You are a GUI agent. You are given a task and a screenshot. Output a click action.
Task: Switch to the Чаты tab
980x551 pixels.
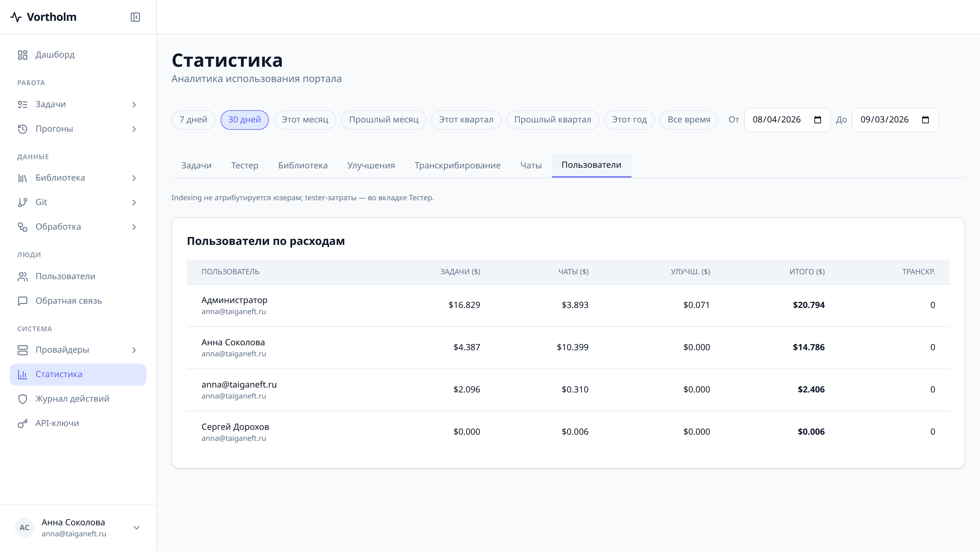(531, 165)
